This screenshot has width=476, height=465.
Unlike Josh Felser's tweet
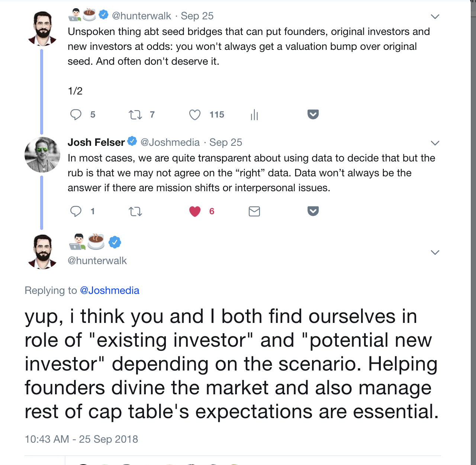point(195,211)
